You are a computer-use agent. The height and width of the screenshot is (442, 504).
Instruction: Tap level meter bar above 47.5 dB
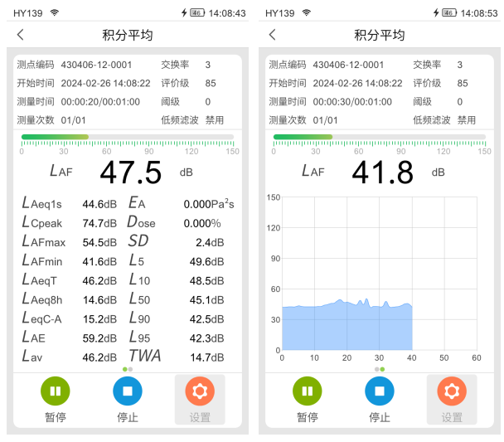tap(127, 137)
